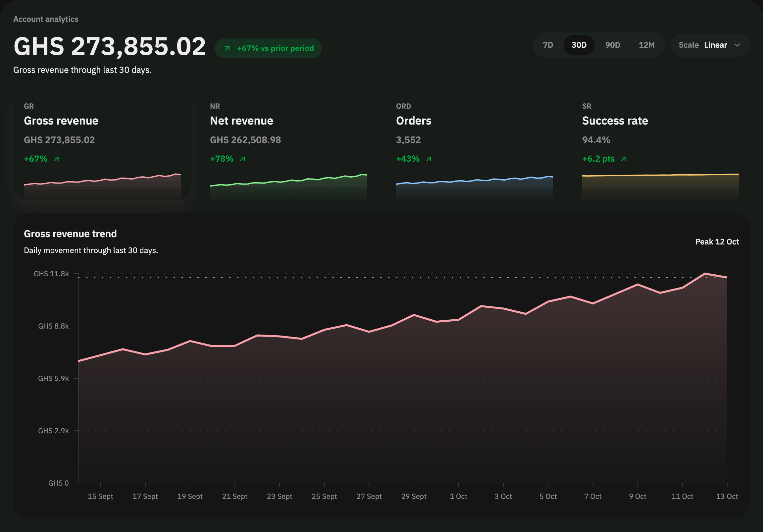
Task: Click the up-arrow icon beside +78%
Action: coord(242,159)
